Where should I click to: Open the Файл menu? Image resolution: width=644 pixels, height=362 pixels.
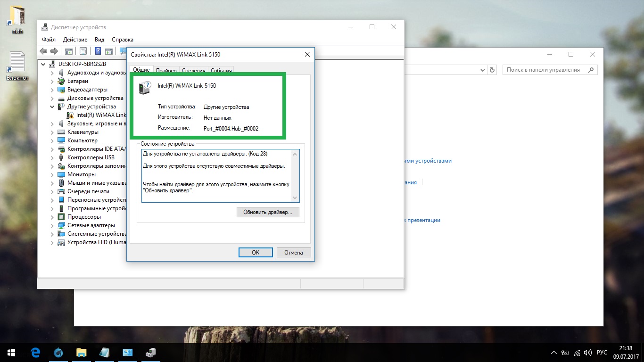pyautogui.click(x=49, y=40)
